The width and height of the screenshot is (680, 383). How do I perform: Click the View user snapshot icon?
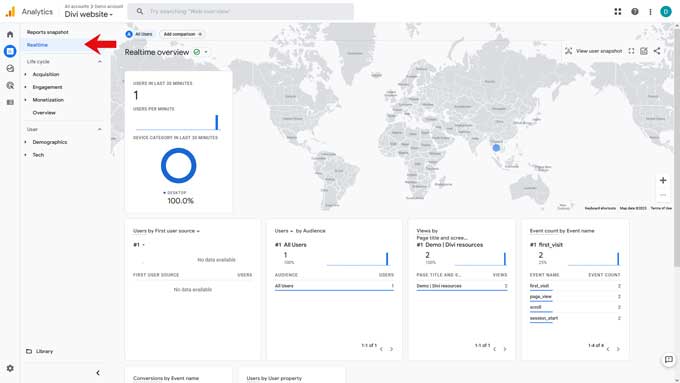click(568, 51)
